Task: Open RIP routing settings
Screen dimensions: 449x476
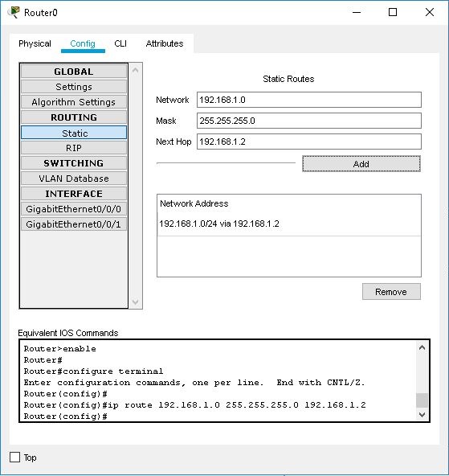Action: (x=74, y=148)
